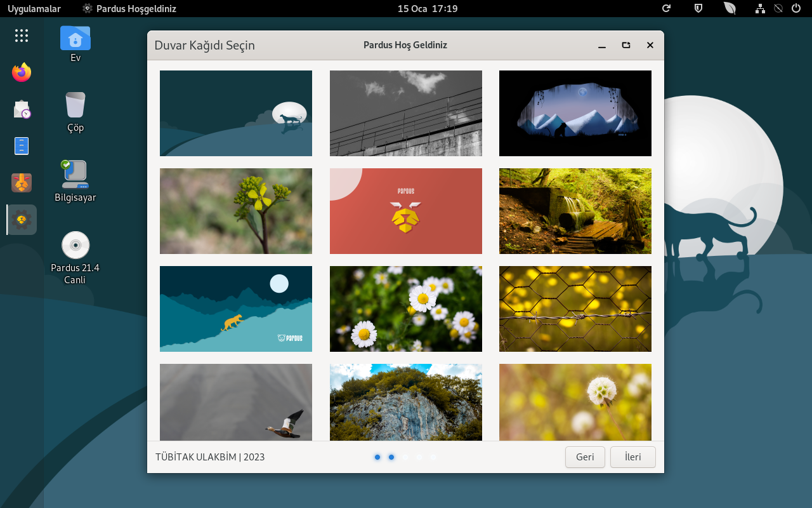This screenshot has width=812, height=508.
Task: Choose the orange leopard on teal mountains wallpaper
Action: coord(236,309)
